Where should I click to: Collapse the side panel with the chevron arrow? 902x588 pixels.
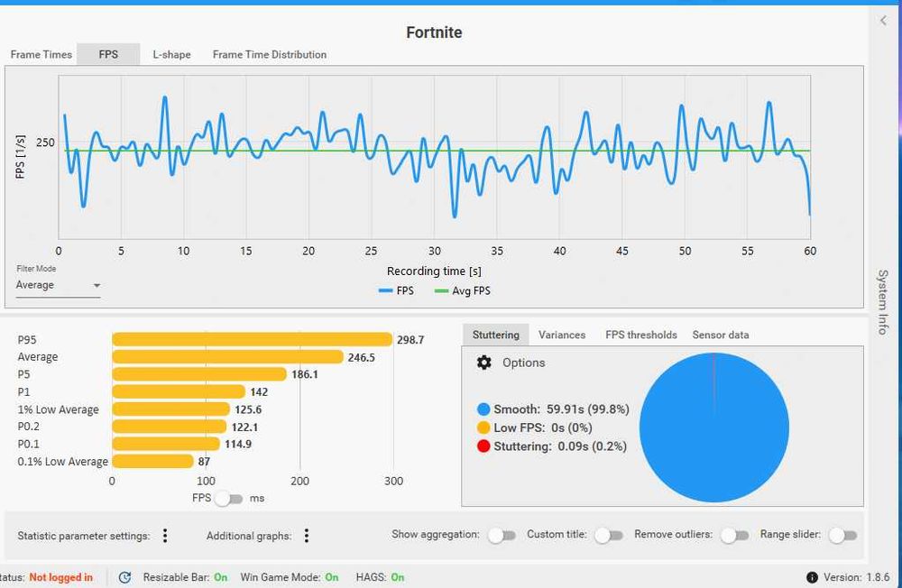(883, 21)
